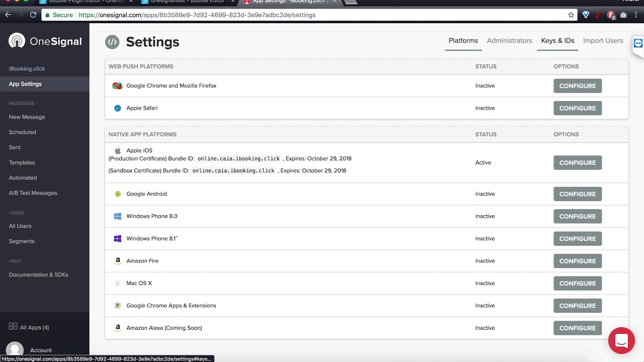Click the Apple iOS logo icon
Image resolution: width=644 pixels, height=362 pixels.
tap(118, 150)
